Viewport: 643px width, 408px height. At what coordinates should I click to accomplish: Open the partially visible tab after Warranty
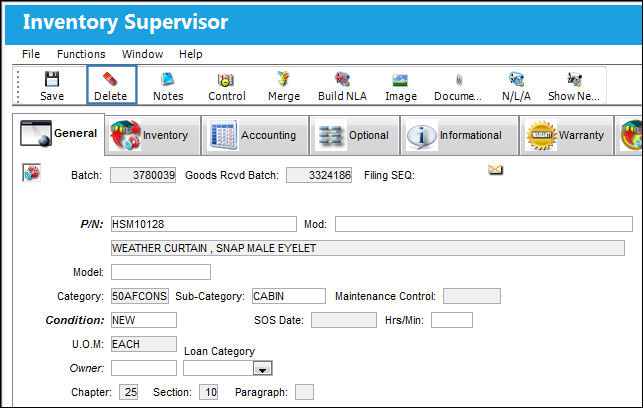(x=629, y=135)
